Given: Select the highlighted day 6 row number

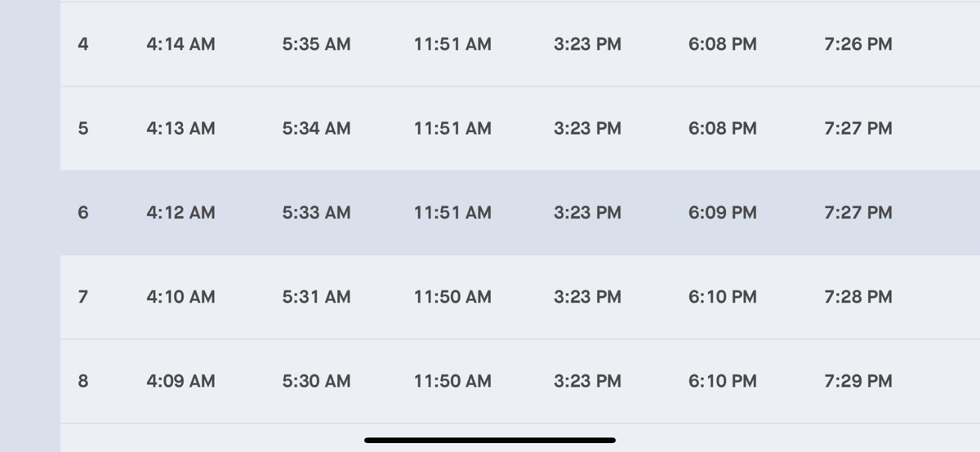Looking at the screenshot, I should (82, 213).
